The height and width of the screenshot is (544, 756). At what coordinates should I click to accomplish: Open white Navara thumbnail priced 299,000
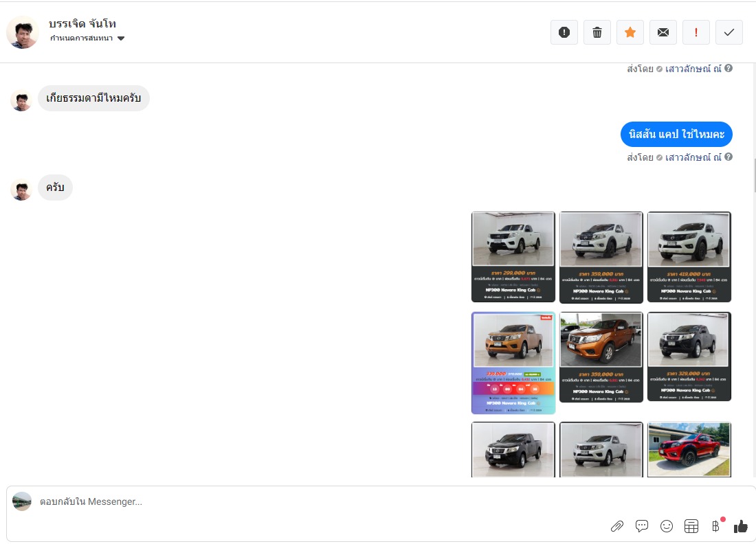pyautogui.click(x=513, y=257)
